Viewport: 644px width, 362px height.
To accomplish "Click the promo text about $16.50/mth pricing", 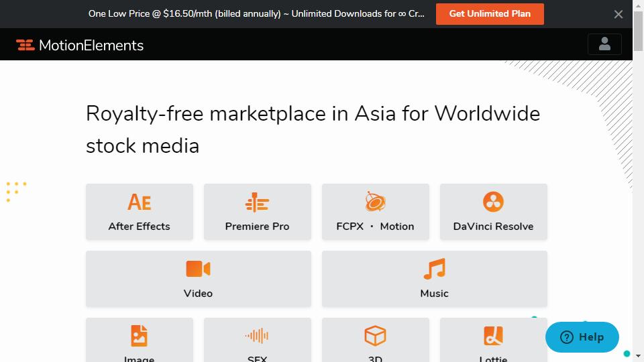I will (256, 13).
